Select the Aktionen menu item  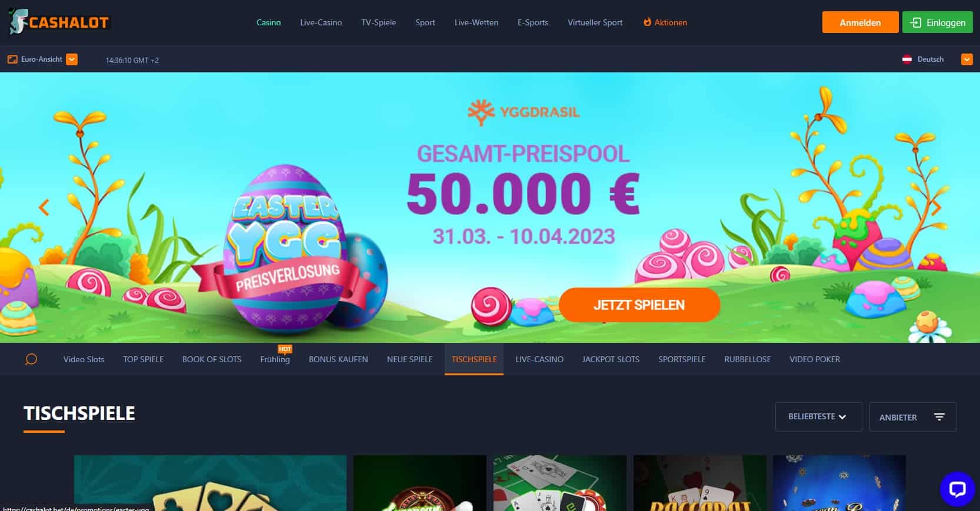pos(665,22)
